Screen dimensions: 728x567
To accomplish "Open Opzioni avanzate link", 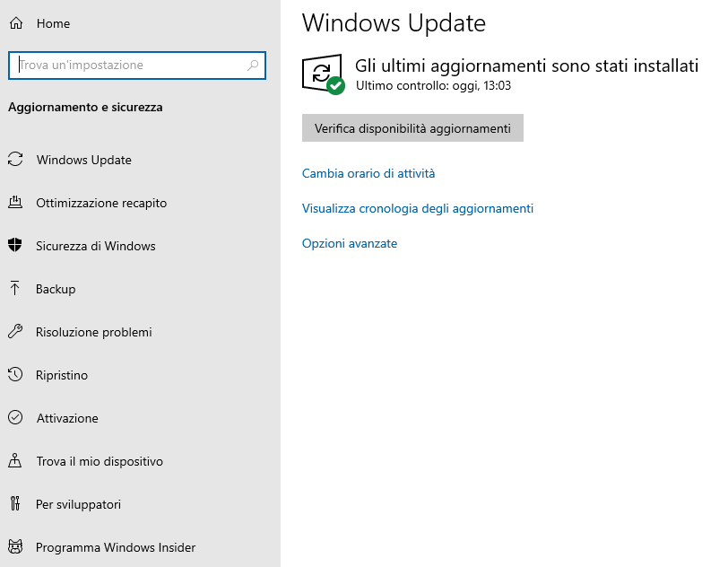I will click(349, 243).
